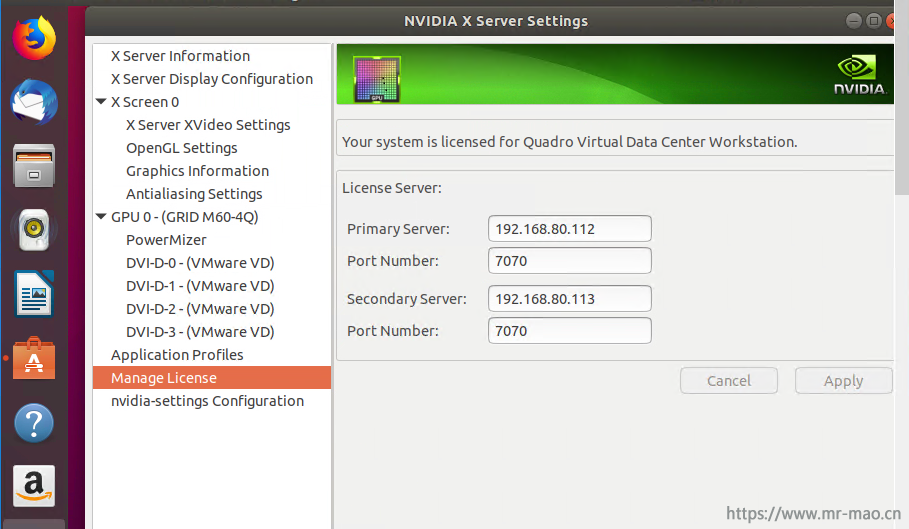Viewport: 909px width, 529px height.
Task: Click the Primary Server: label
Action: (398, 229)
